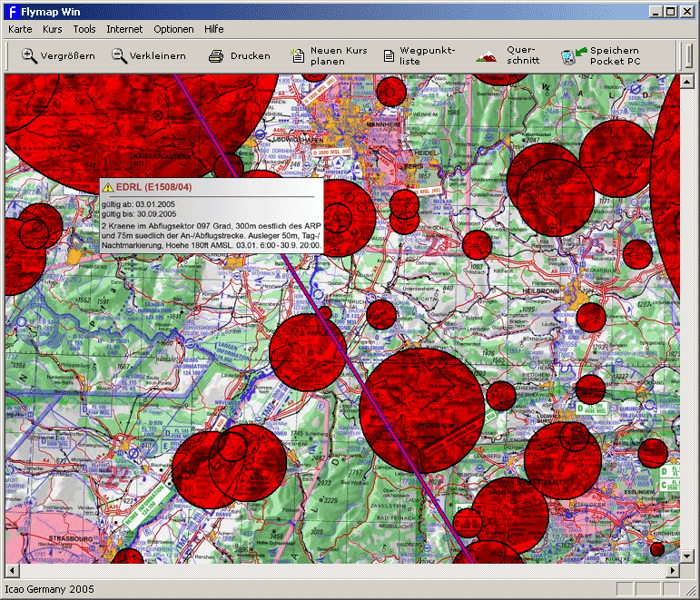The height and width of the screenshot is (600, 700).
Task: Click the warning triangle icon in EDRL popup
Action: (108, 188)
